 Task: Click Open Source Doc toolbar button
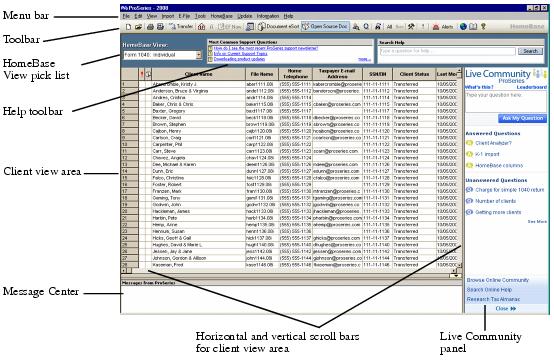coord(325,26)
